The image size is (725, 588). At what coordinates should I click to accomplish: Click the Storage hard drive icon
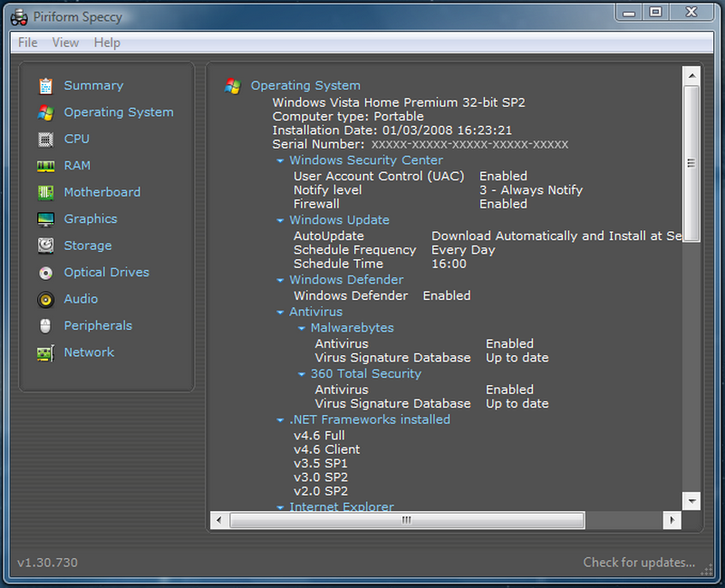pos(46,246)
